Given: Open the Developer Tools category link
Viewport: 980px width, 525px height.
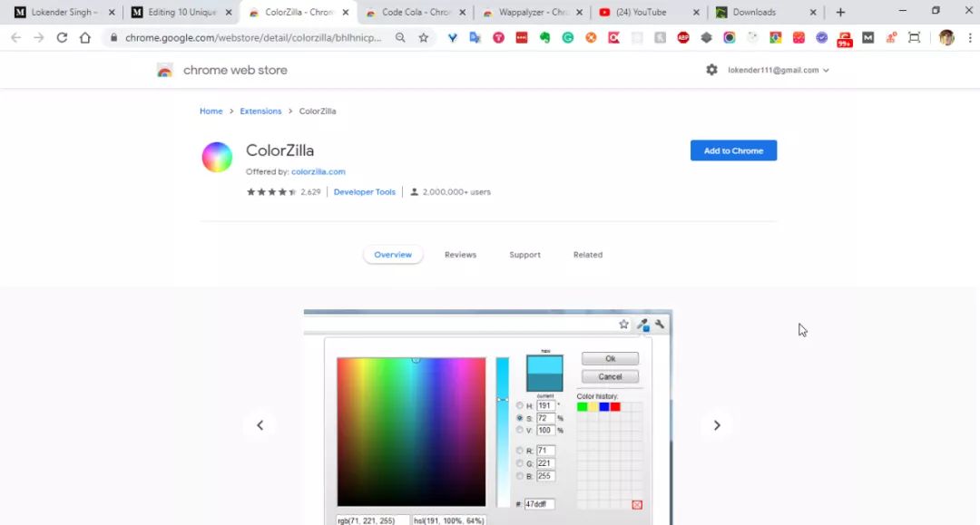Looking at the screenshot, I should pos(365,192).
